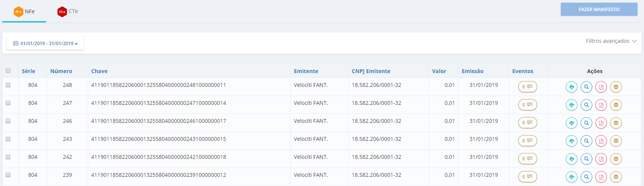View details of note 247 with magnifier
The height and width of the screenshot is (186, 644).
pos(587,105)
